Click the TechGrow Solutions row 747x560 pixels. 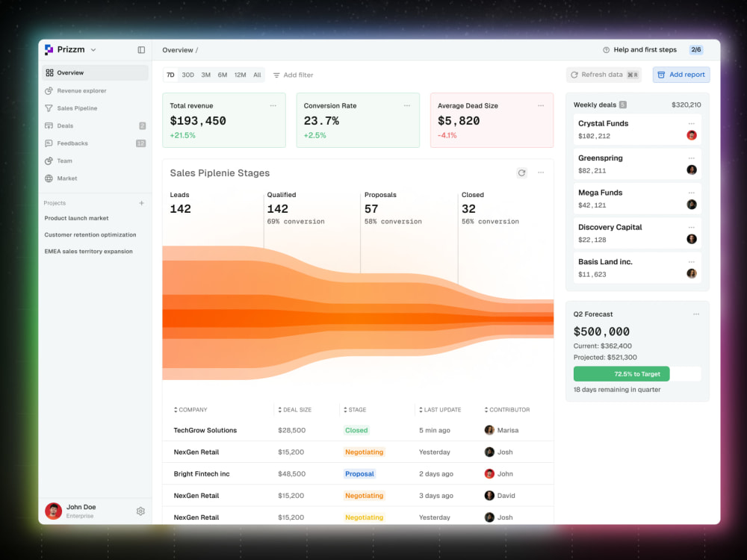[x=358, y=430]
